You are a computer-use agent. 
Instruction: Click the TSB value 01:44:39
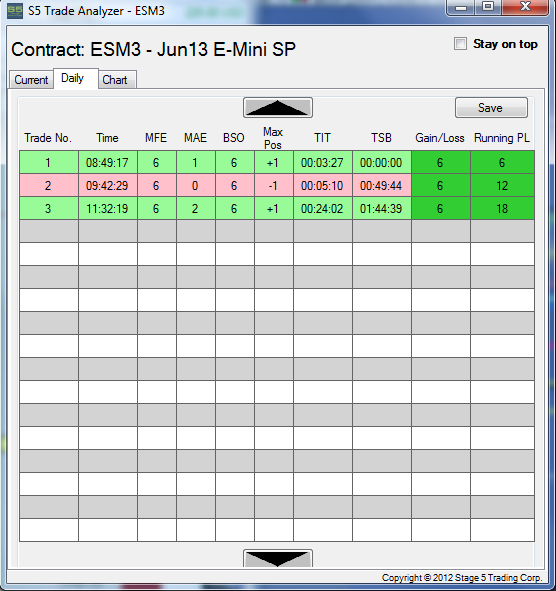[381, 208]
